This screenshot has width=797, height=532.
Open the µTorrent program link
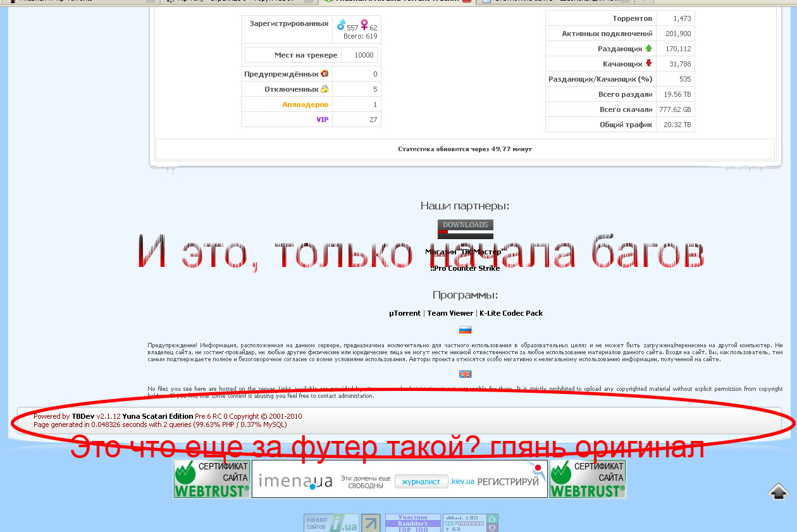click(405, 313)
